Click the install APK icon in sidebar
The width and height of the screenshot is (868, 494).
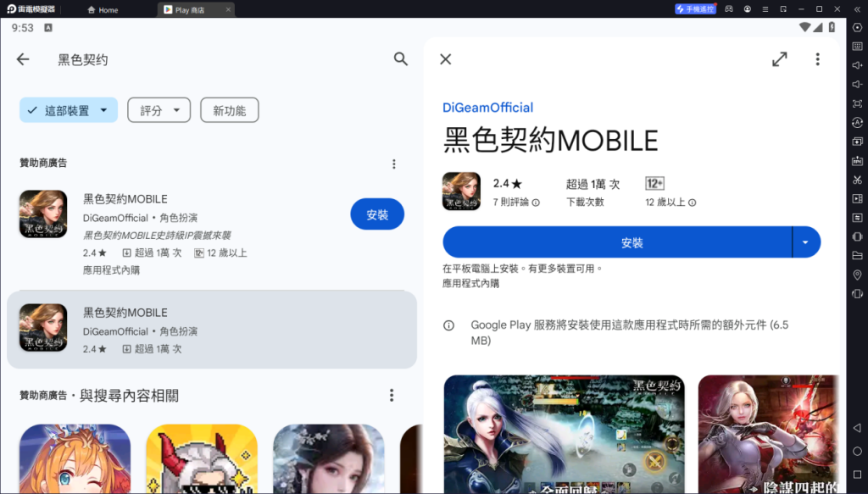[x=858, y=160]
